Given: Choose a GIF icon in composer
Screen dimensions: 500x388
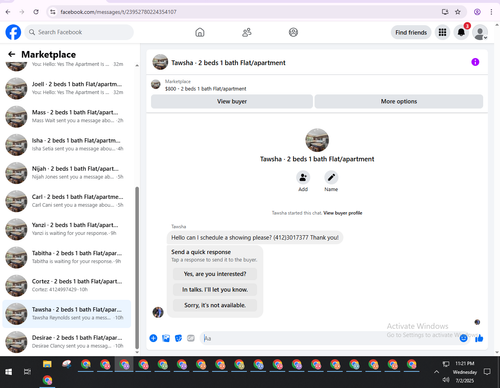Looking at the screenshot, I should [191, 338].
